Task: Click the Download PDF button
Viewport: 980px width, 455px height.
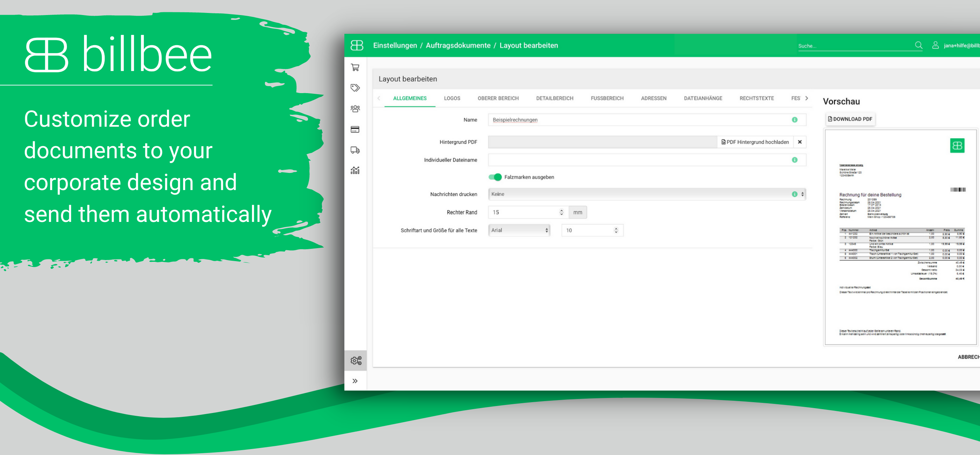Action: point(850,119)
